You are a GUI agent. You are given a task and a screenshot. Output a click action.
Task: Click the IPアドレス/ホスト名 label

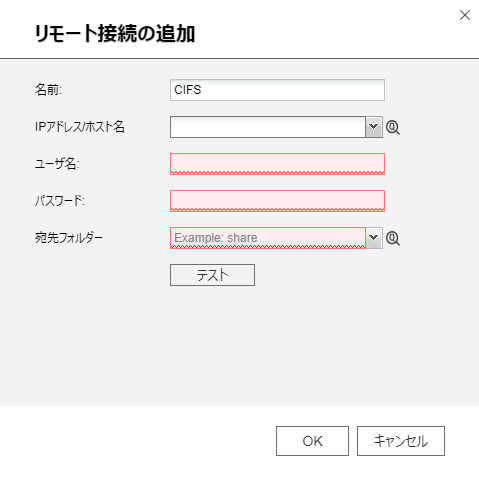80,127
